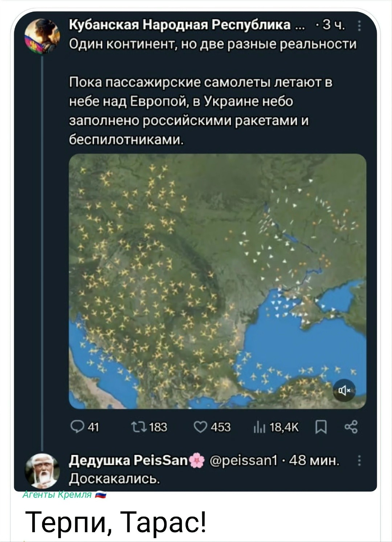Click the reply icon with 41 comments
This screenshot has height=542, width=392.
pos(75,427)
